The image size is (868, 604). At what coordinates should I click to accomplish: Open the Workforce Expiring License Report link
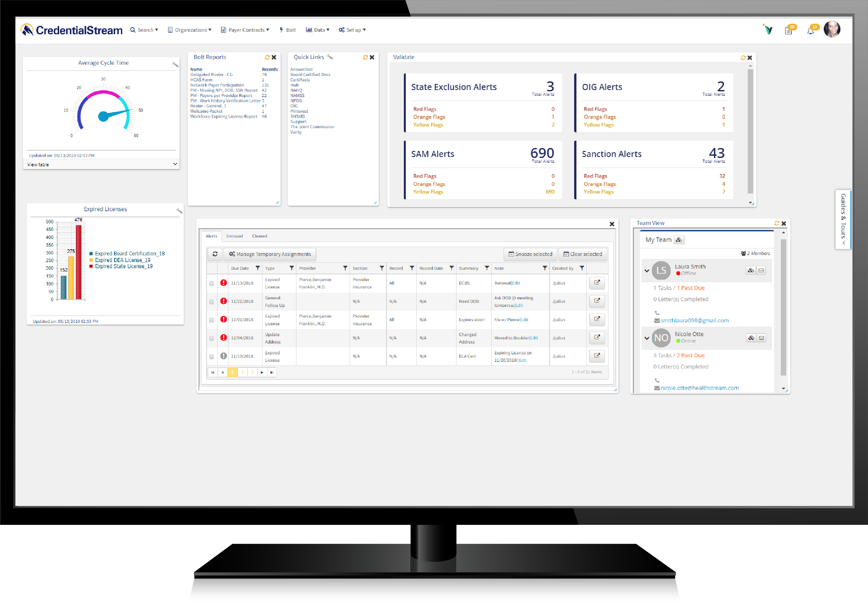[x=224, y=116]
